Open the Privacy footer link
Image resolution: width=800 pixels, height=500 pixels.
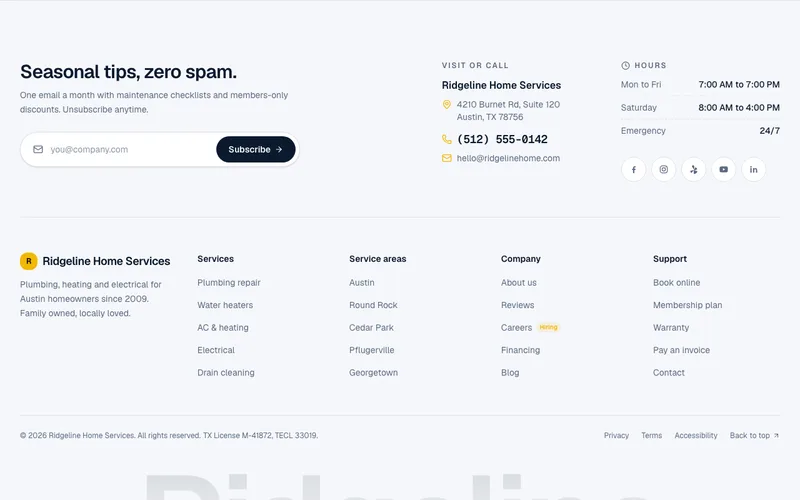coord(616,435)
